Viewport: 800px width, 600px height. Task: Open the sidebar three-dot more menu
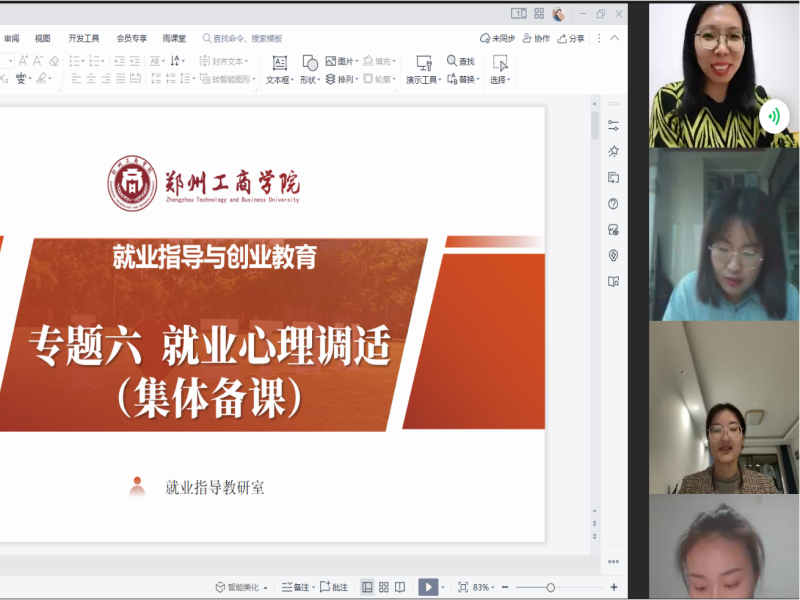(613, 562)
